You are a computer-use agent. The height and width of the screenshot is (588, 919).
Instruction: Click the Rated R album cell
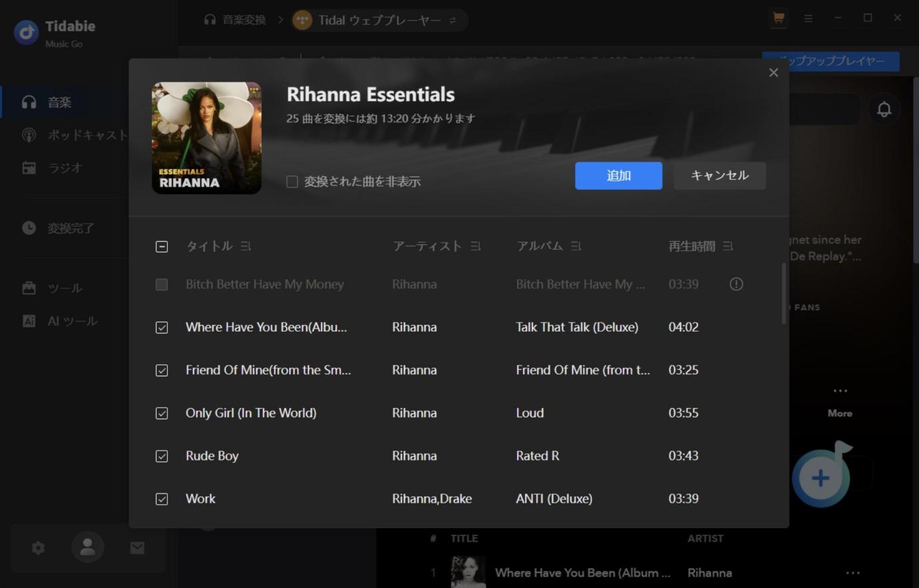537,456
